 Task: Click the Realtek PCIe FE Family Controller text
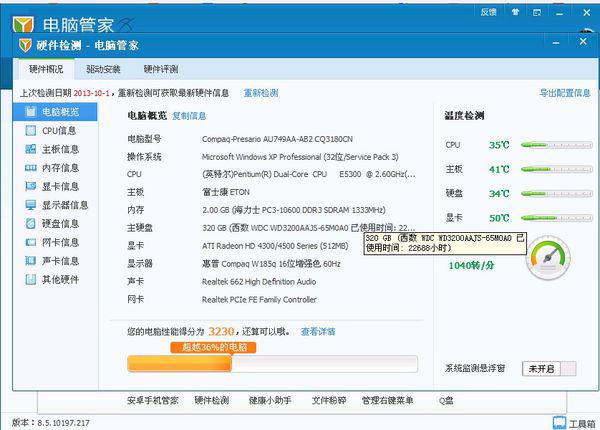coord(259,300)
